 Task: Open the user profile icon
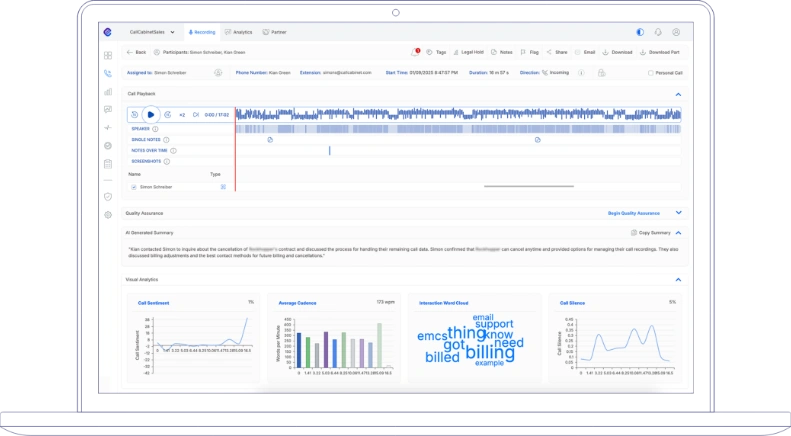click(676, 32)
